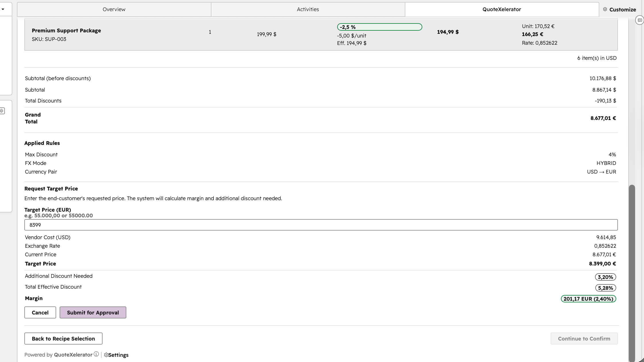The image size is (644, 362).
Task: Click the line total 194,99 $
Action: click(448, 32)
